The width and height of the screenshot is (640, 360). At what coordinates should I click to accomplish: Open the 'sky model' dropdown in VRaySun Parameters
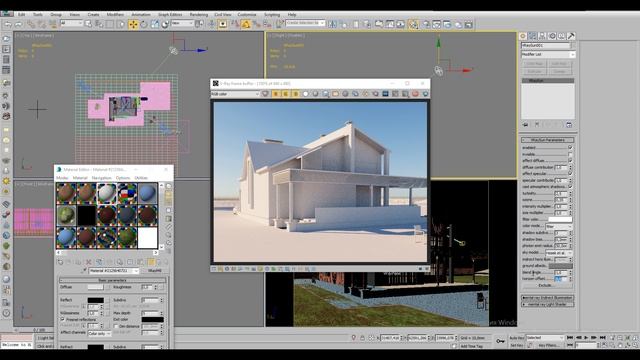(559, 253)
